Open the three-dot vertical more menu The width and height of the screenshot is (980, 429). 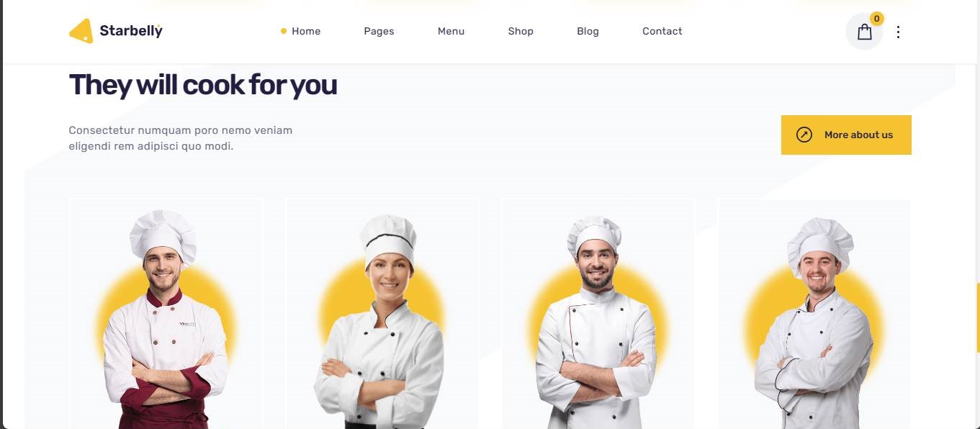[x=897, y=32]
